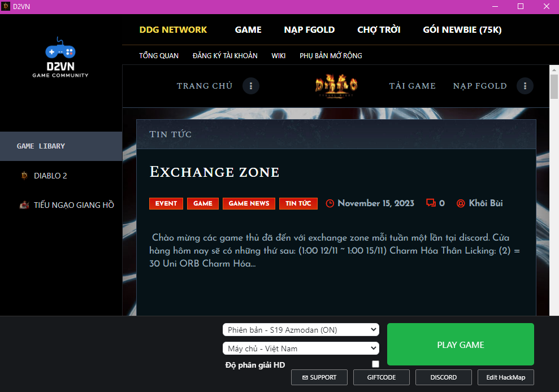
Task: Open the three-dot menu beside Trang Chủ
Action: 251,86
